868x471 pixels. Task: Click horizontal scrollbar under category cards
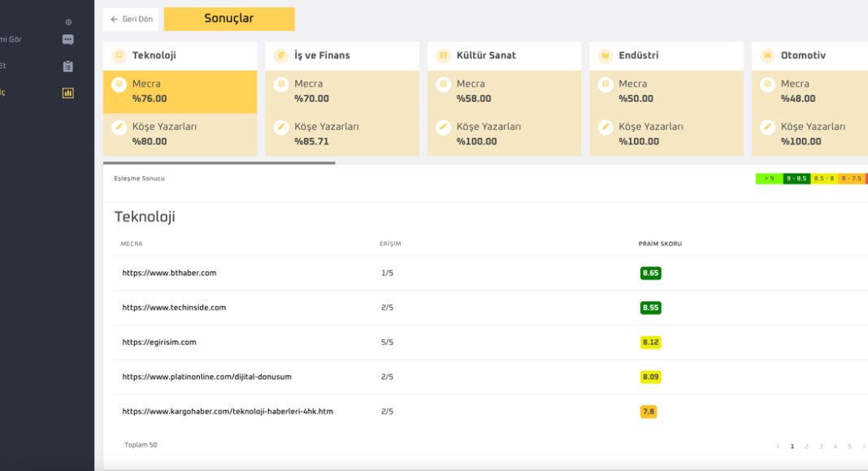pyautogui.click(x=219, y=163)
